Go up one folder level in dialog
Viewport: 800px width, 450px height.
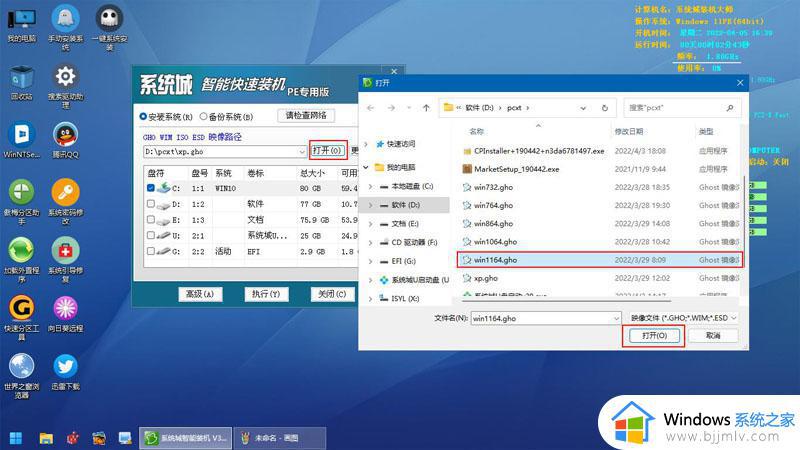click(426, 108)
